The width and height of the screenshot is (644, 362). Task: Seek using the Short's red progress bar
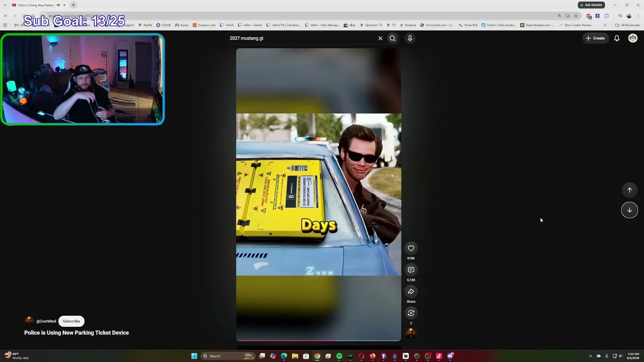pos(318,340)
